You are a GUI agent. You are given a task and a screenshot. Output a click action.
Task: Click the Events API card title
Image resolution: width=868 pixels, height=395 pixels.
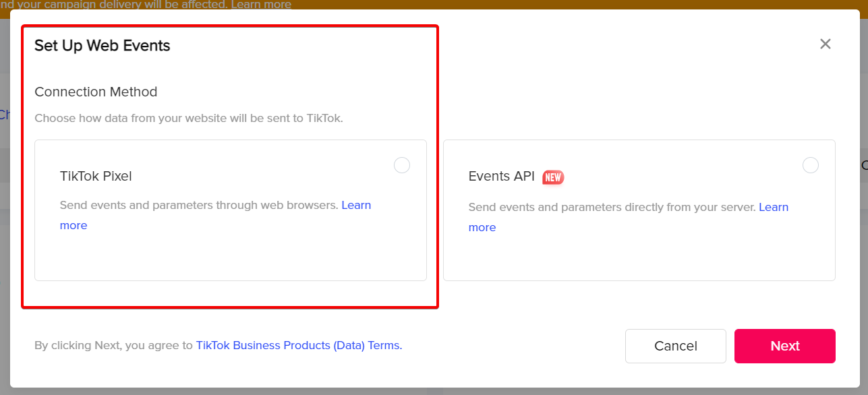[501, 176]
